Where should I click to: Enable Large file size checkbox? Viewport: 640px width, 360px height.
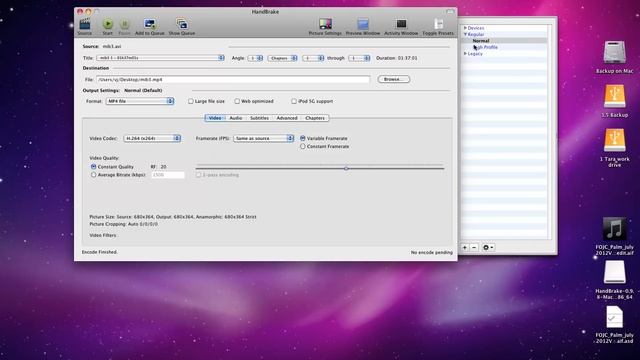191,101
